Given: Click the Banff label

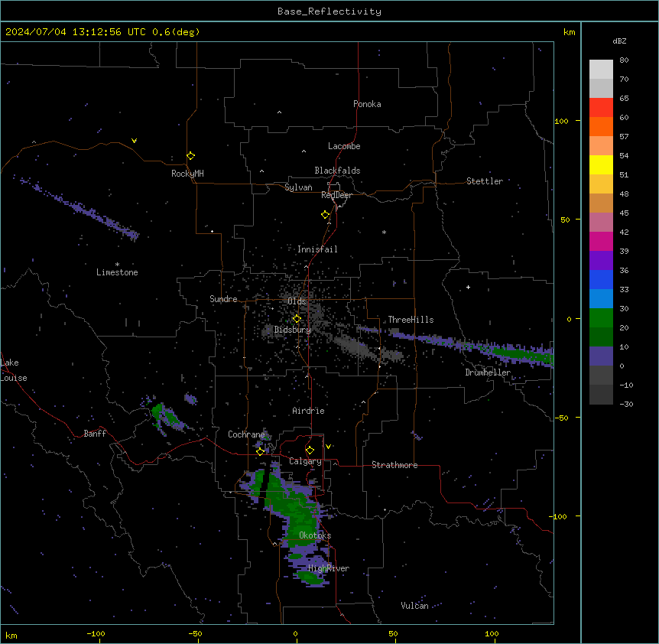Looking at the screenshot, I should [95, 434].
